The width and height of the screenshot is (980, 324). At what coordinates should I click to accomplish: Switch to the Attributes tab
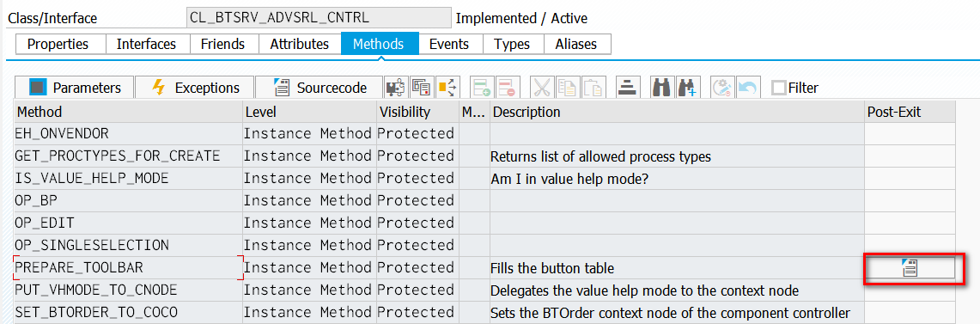(300, 45)
